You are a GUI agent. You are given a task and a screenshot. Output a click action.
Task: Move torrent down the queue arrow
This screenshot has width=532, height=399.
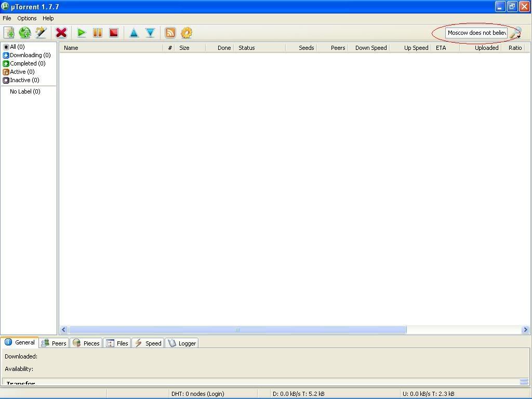[x=150, y=33]
